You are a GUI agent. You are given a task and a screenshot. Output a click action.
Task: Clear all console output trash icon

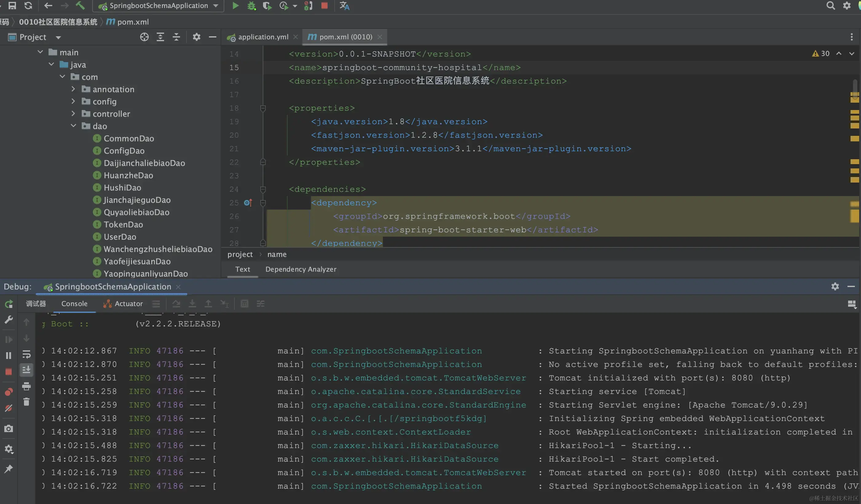pos(26,402)
